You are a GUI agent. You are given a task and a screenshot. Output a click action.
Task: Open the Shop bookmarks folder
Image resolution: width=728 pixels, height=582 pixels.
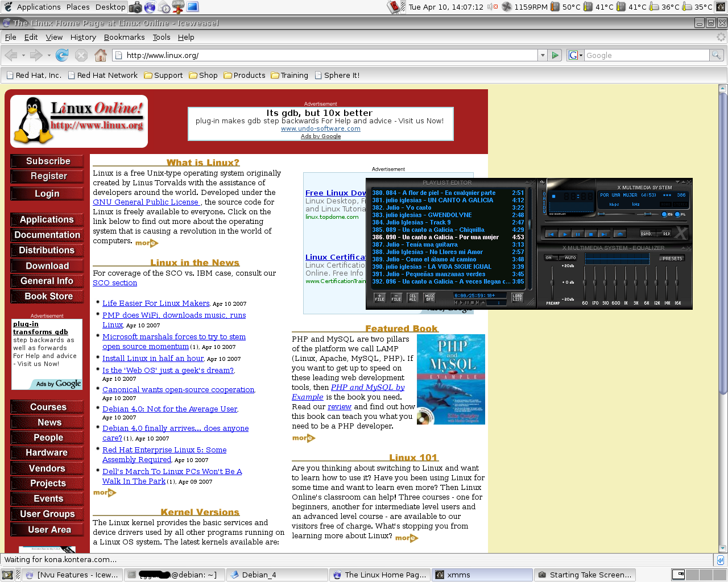pyautogui.click(x=203, y=75)
